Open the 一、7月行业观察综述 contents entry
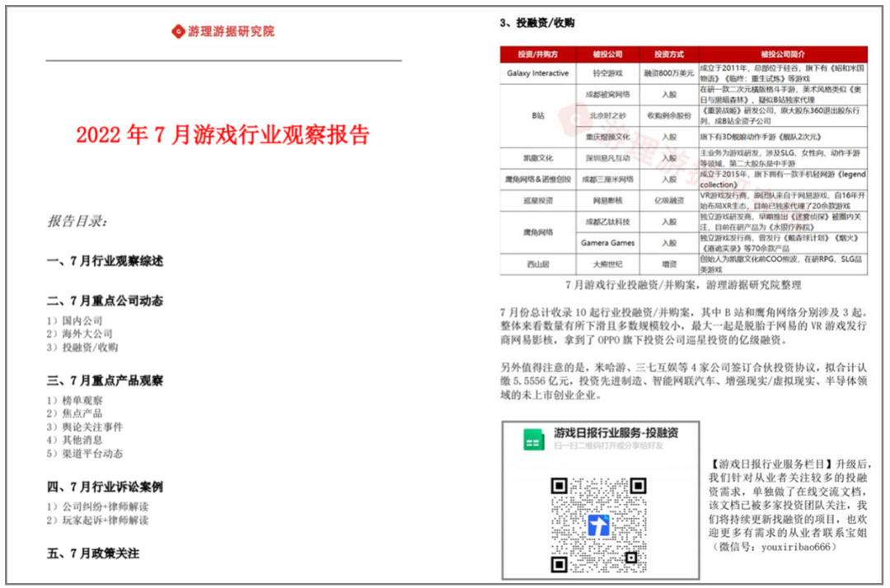This screenshot has width=890, height=588. [105, 261]
